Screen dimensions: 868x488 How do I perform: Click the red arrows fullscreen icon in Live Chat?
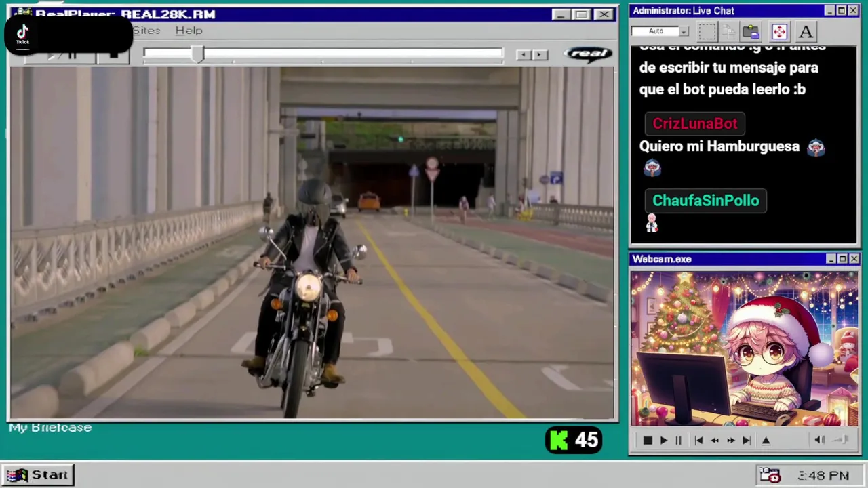coord(779,31)
